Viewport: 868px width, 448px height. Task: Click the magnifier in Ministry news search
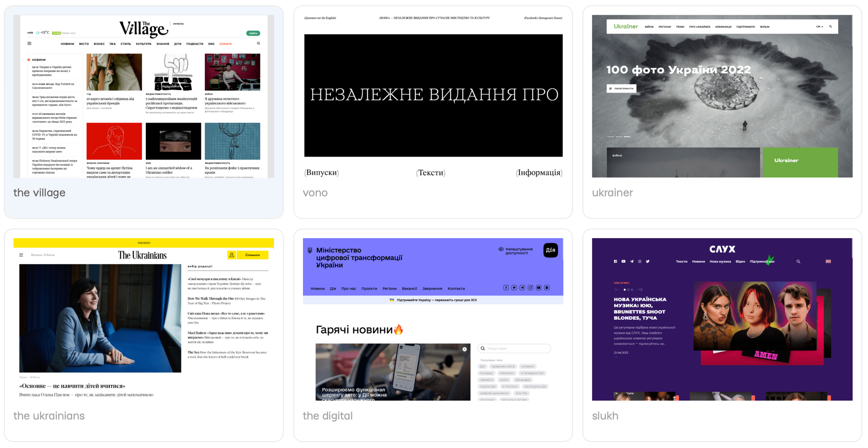483,348
